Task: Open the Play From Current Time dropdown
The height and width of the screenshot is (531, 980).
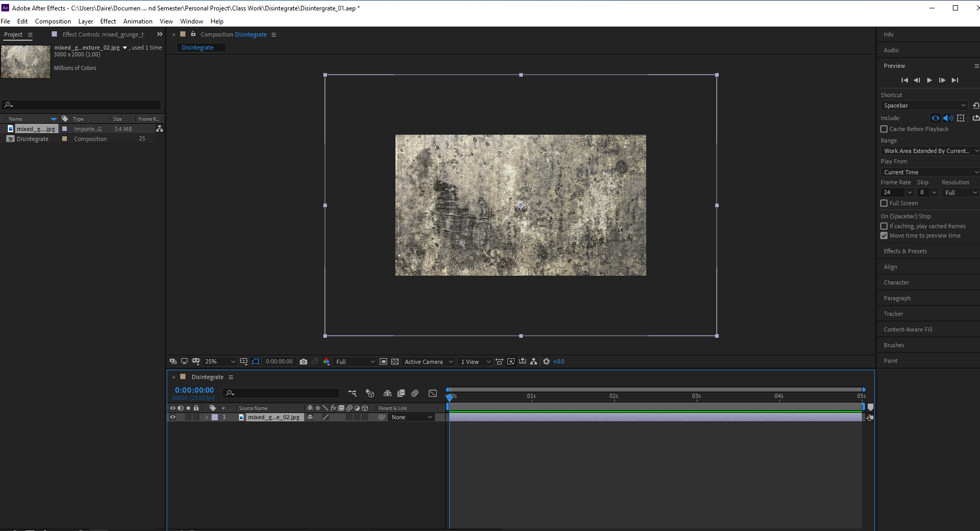Action: click(930, 172)
